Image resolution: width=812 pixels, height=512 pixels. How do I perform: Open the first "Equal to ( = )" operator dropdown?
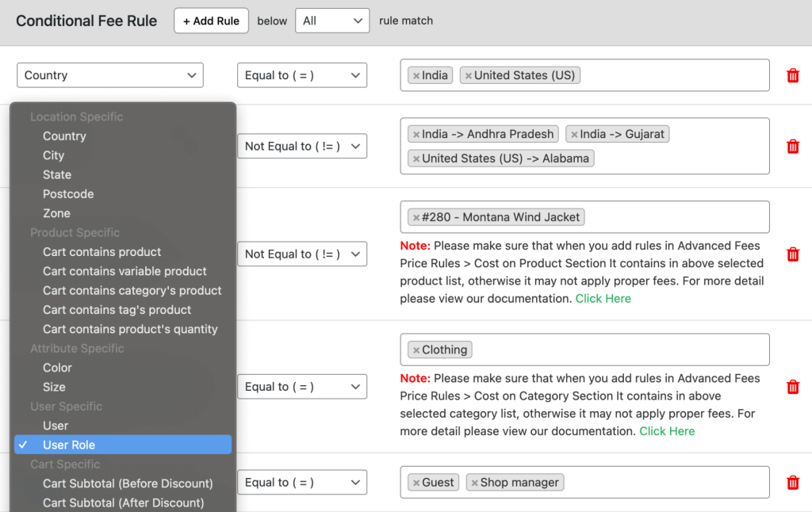(301, 75)
